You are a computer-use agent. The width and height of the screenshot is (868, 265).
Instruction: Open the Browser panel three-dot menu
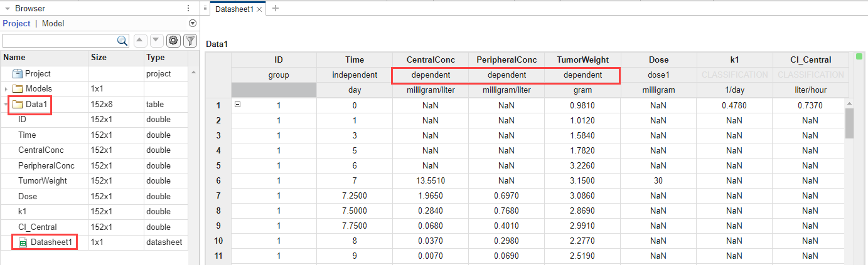pyautogui.click(x=188, y=9)
